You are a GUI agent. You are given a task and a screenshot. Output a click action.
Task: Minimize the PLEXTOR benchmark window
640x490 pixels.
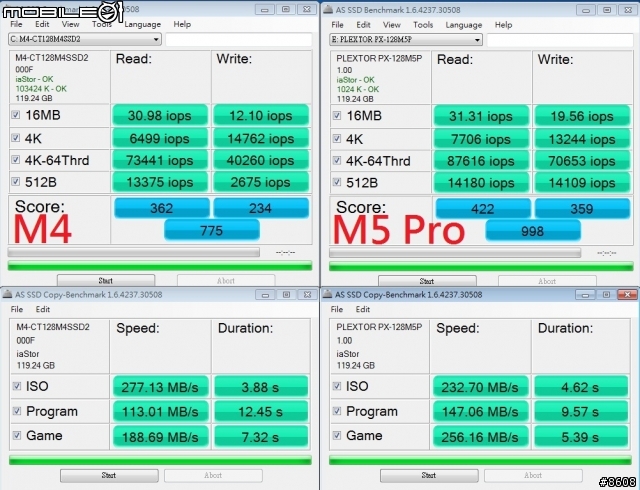[x=586, y=10]
